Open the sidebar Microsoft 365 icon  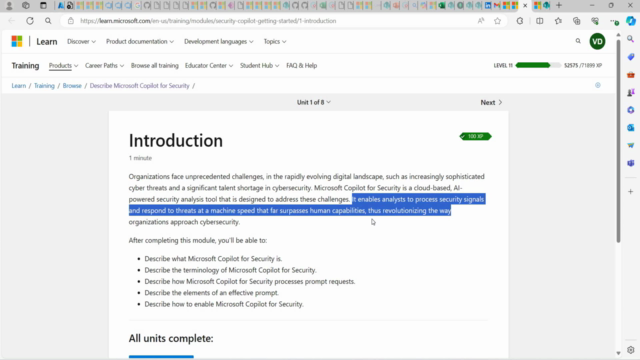pos(631,110)
